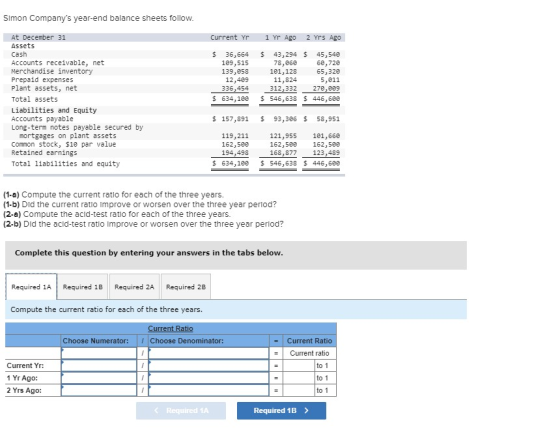Click the Choose Numerator column header
The image size is (560, 443).
pyautogui.click(x=95, y=341)
